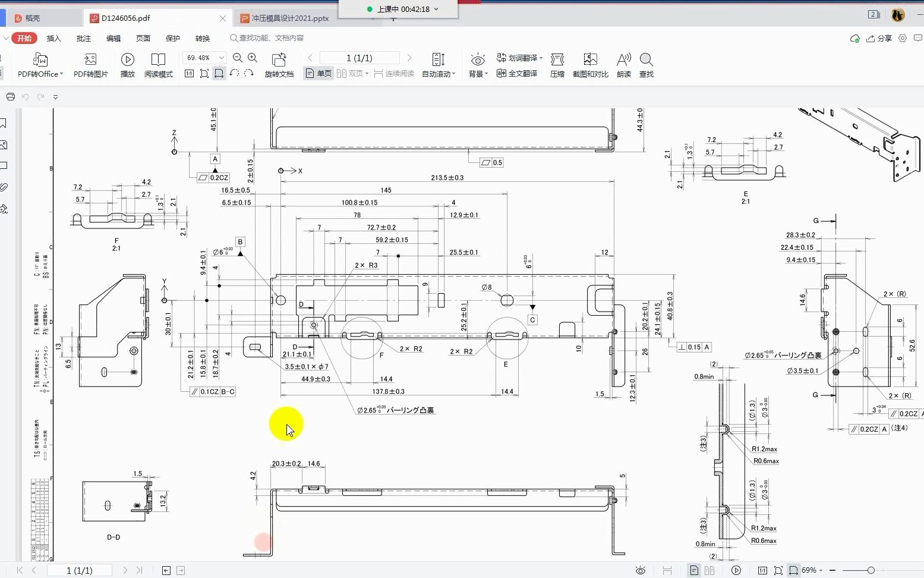Click the status bar zoom slider handle
This screenshot has height=578, width=924.
[871, 570]
